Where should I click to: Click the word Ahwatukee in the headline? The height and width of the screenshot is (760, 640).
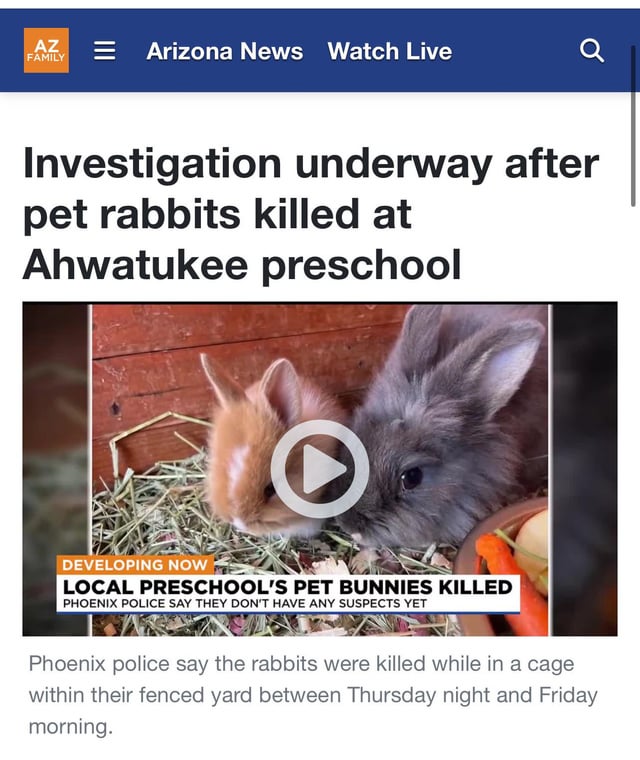pyautogui.click(x=135, y=264)
